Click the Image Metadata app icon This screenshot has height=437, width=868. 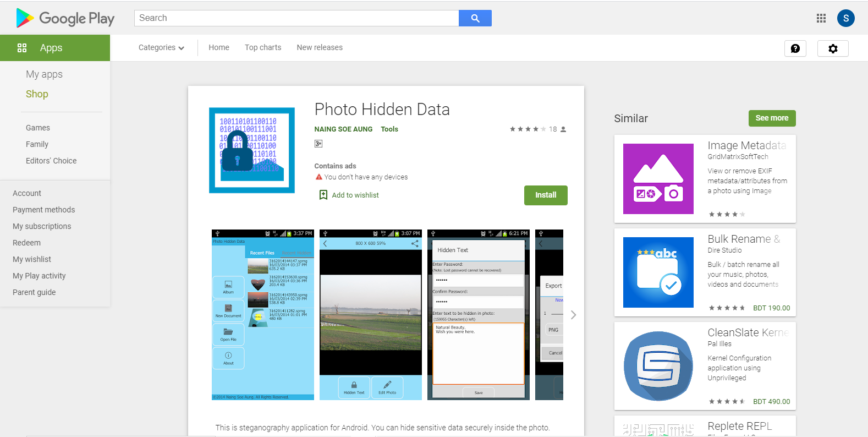coord(658,179)
